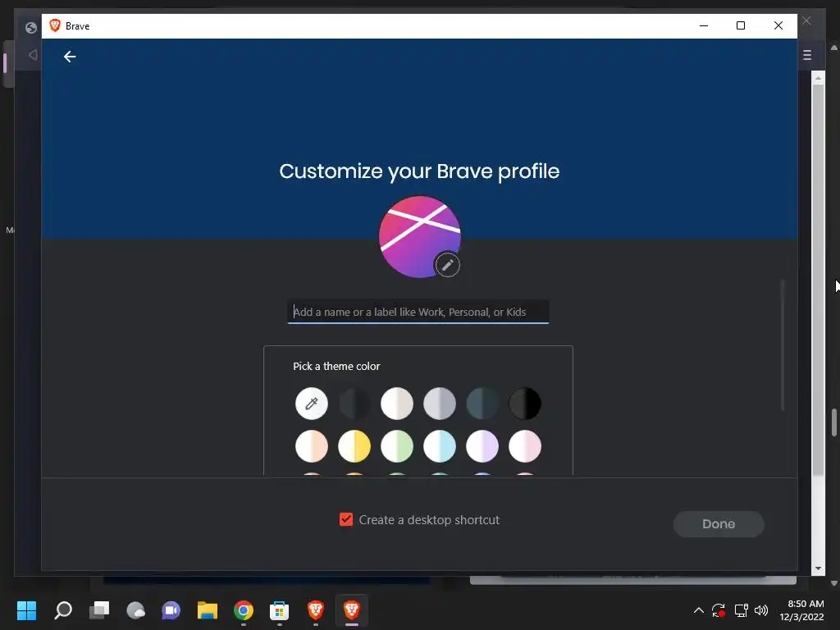Click the Done button

coord(719,524)
